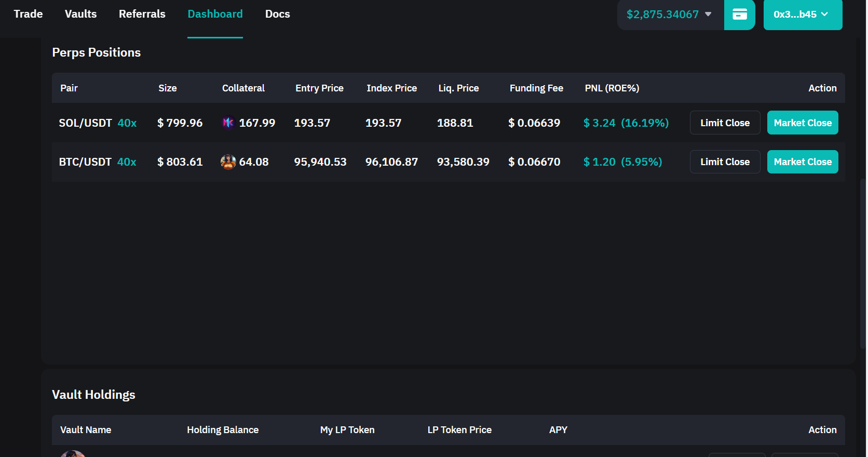
Task: Click the BTC collateral token icon
Action: click(228, 162)
